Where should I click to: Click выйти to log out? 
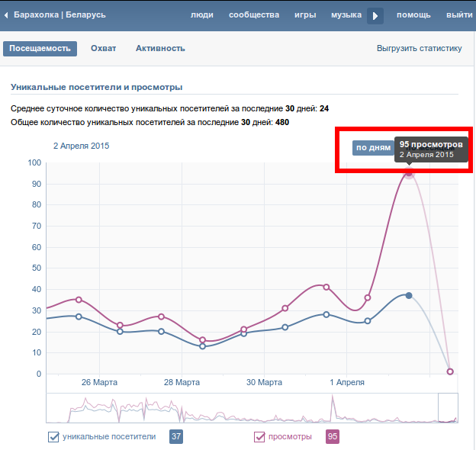[458, 15]
